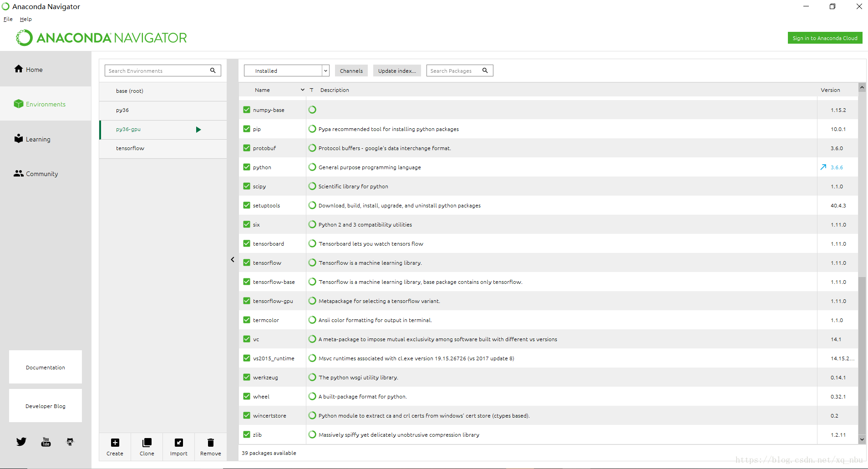Open the Documentation button
The image size is (868, 469).
pyautogui.click(x=46, y=367)
